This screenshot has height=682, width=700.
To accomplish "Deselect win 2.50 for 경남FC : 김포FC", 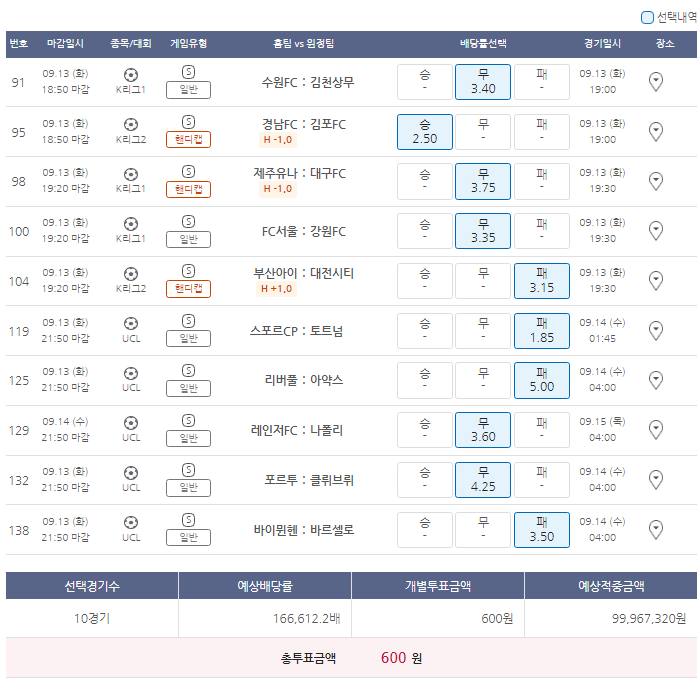I will click(425, 132).
